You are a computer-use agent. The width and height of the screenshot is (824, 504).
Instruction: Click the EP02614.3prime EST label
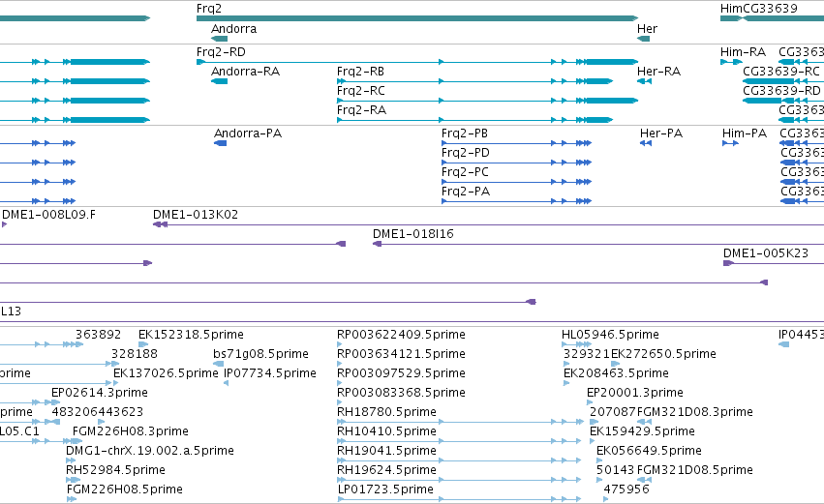(x=100, y=393)
